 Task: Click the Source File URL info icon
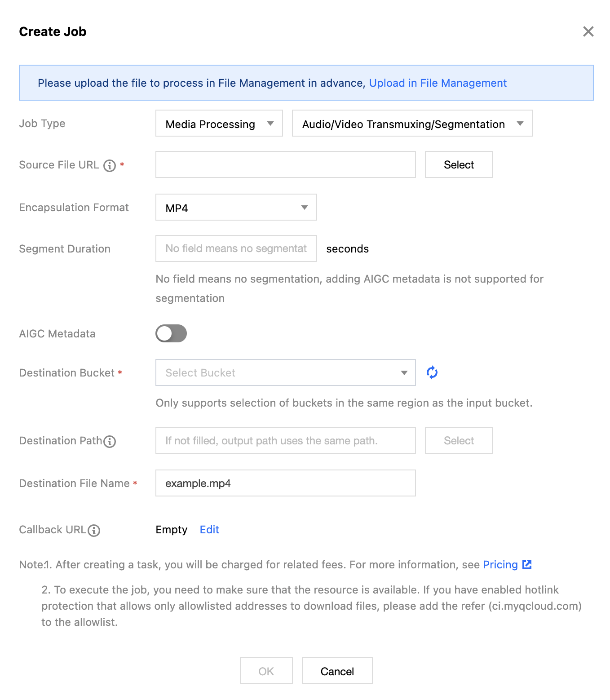110,166
